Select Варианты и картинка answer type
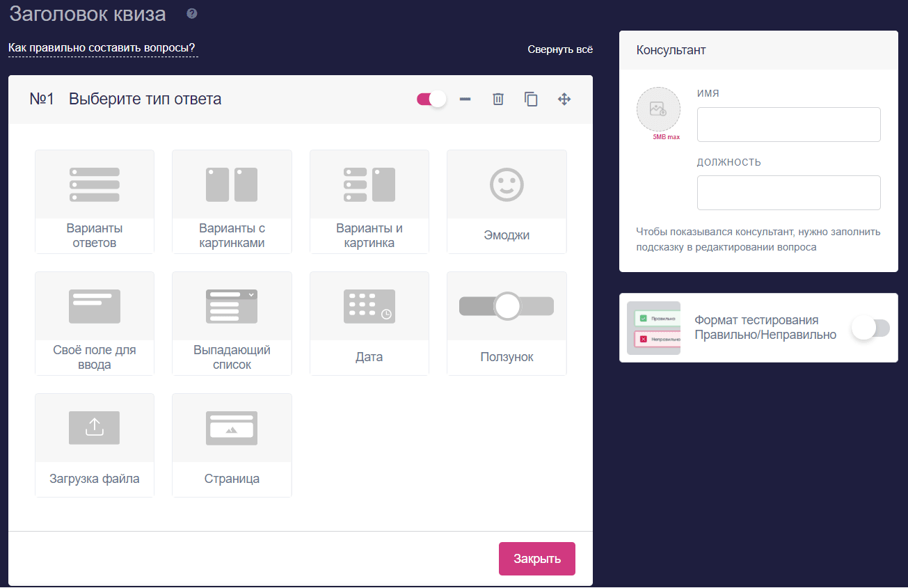 [369, 202]
